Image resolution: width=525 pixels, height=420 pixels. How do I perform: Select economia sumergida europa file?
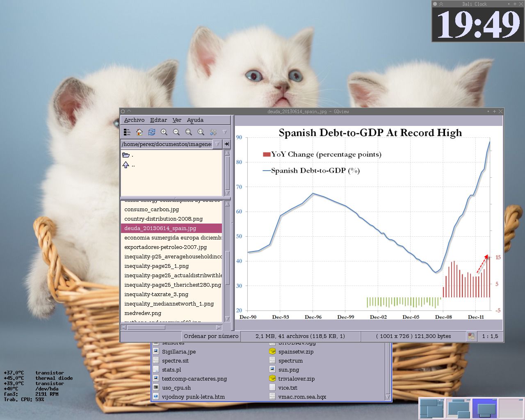pos(171,237)
